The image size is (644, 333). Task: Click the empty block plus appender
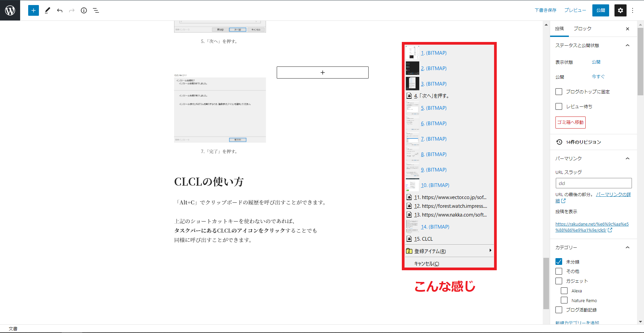click(323, 73)
